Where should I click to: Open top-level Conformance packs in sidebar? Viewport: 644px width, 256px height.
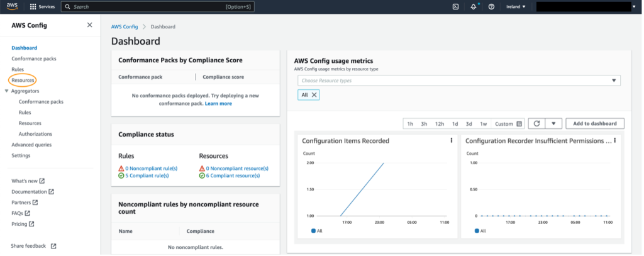[x=34, y=58]
